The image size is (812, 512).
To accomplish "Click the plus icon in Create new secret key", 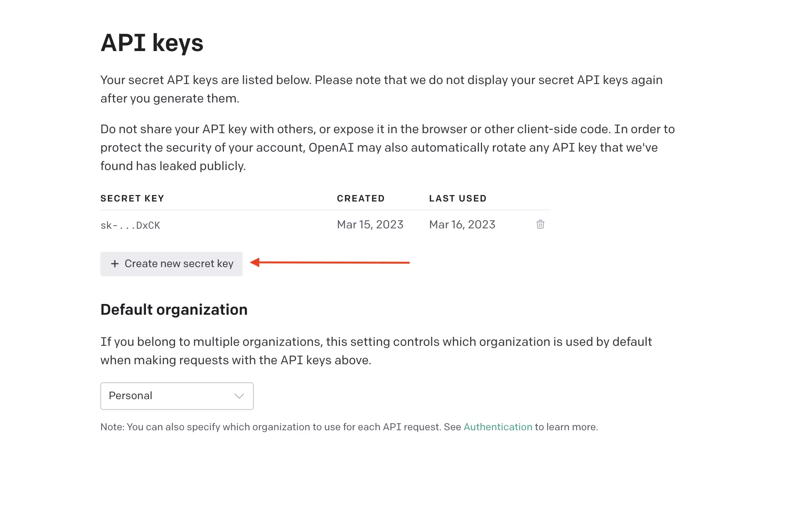I will (x=114, y=264).
